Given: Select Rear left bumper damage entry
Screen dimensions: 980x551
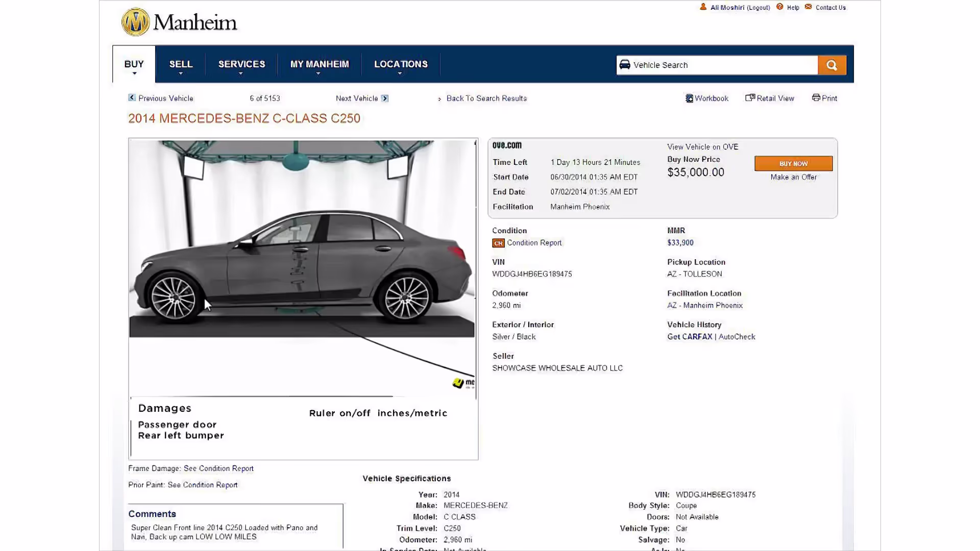Looking at the screenshot, I should click(x=181, y=436).
